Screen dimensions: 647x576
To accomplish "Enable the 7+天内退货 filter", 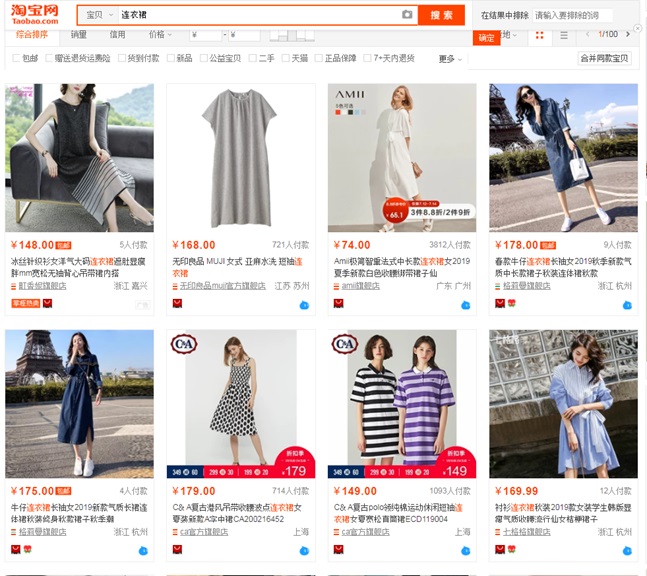I will (367, 58).
